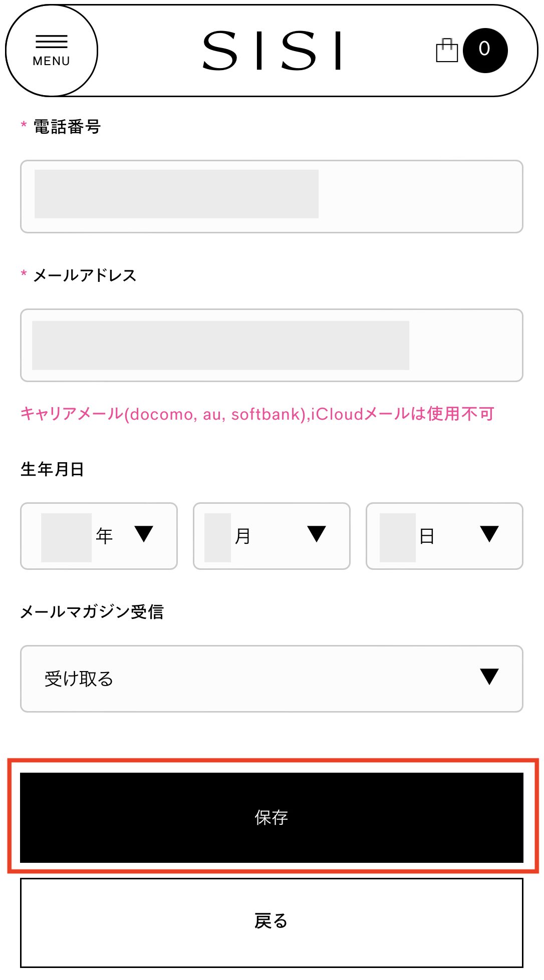Click the pink carrier mail warning text
This screenshot has height=980, width=544.
tap(257, 414)
